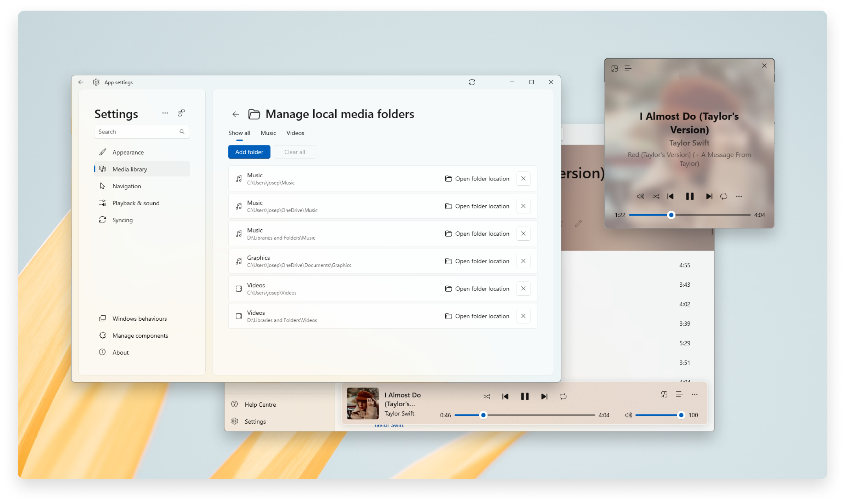Remove the D:\Libraries and Folders\Videos entry

click(523, 316)
